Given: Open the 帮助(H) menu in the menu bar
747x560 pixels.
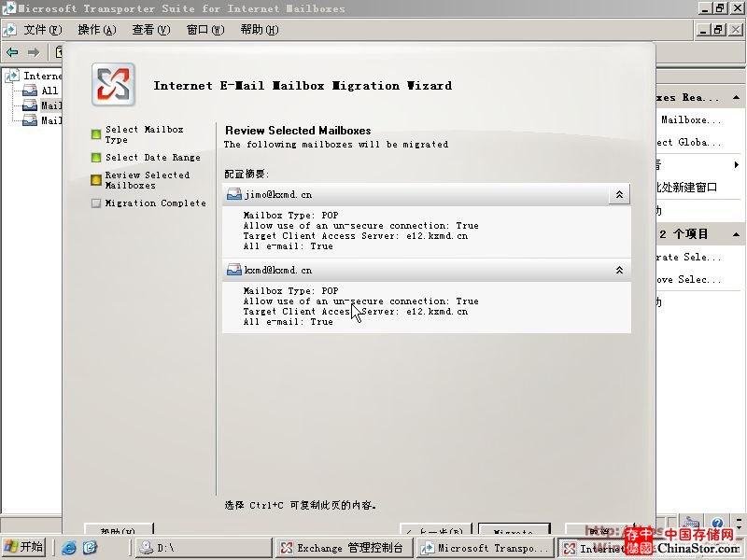Looking at the screenshot, I should click(260, 30).
